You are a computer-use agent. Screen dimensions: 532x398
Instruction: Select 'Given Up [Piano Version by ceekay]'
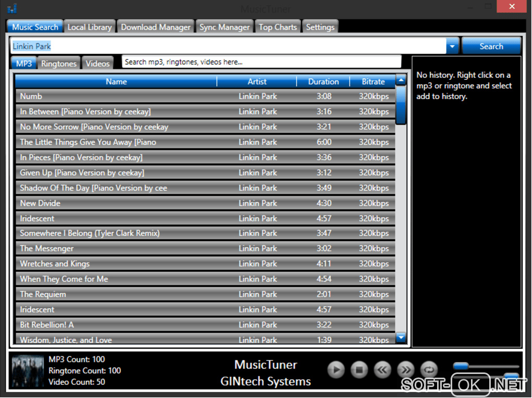click(x=205, y=173)
